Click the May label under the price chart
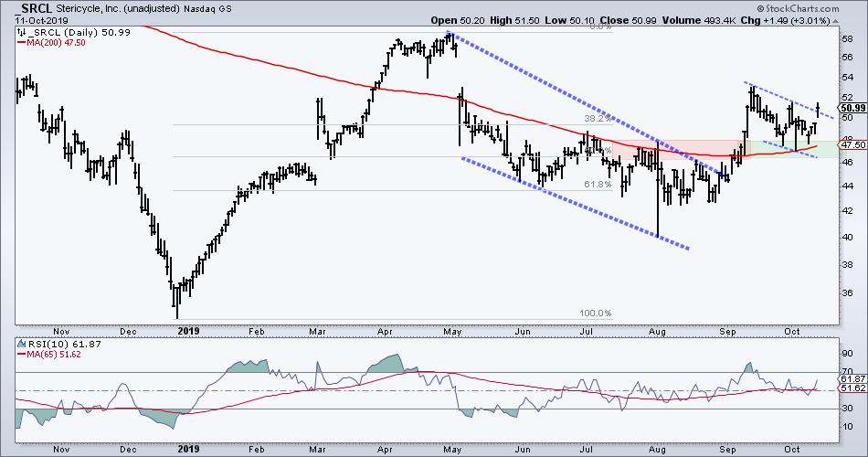This screenshot has width=868, height=457. 452,331
